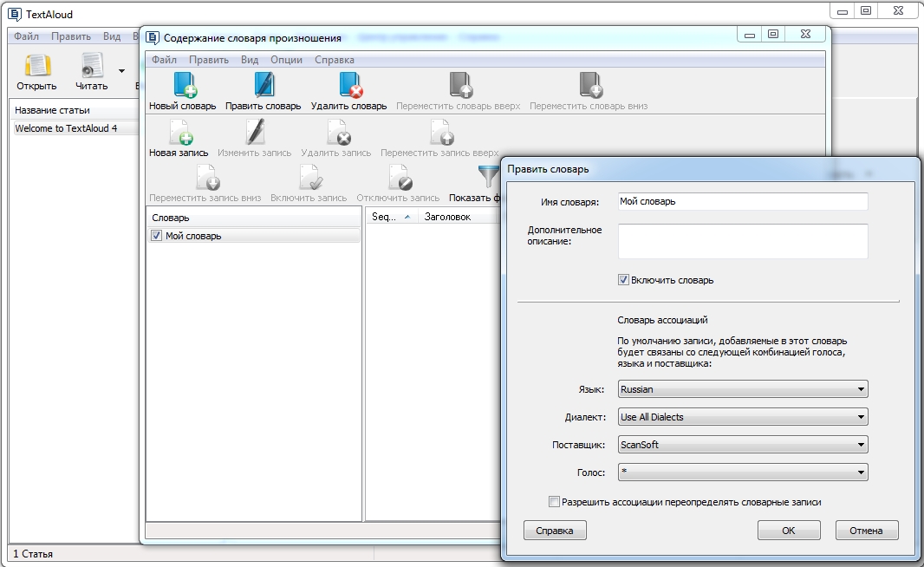This screenshot has width=924, height=567.
Task: Sort by the Seq... column header
Action: coord(391,217)
